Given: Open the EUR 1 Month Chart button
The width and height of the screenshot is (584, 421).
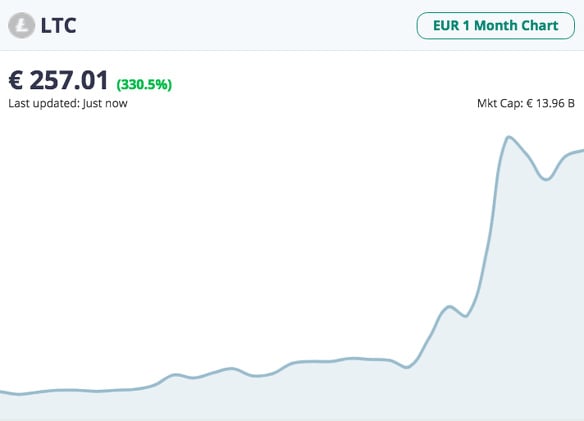Looking at the screenshot, I should click(x=495, y=26).
